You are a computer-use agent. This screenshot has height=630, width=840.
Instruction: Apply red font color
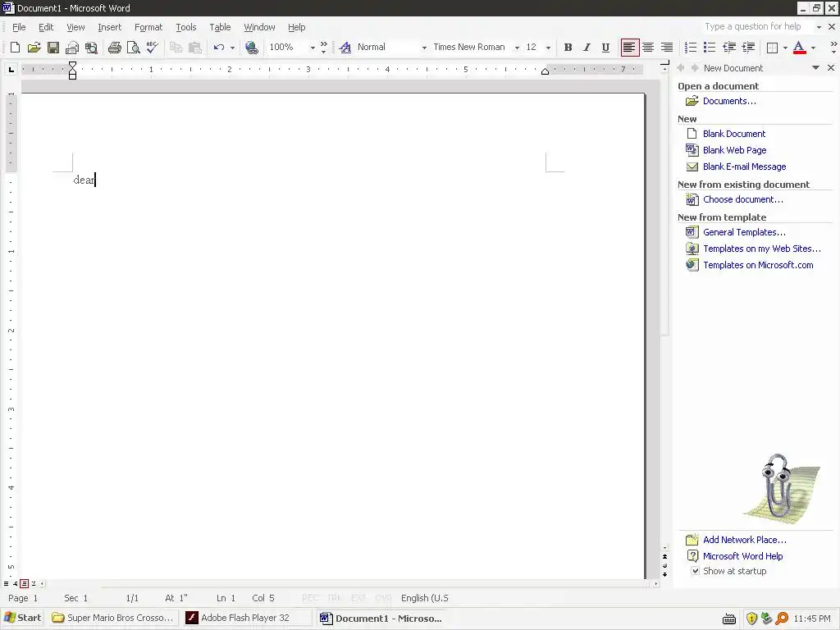click(799, 47)
